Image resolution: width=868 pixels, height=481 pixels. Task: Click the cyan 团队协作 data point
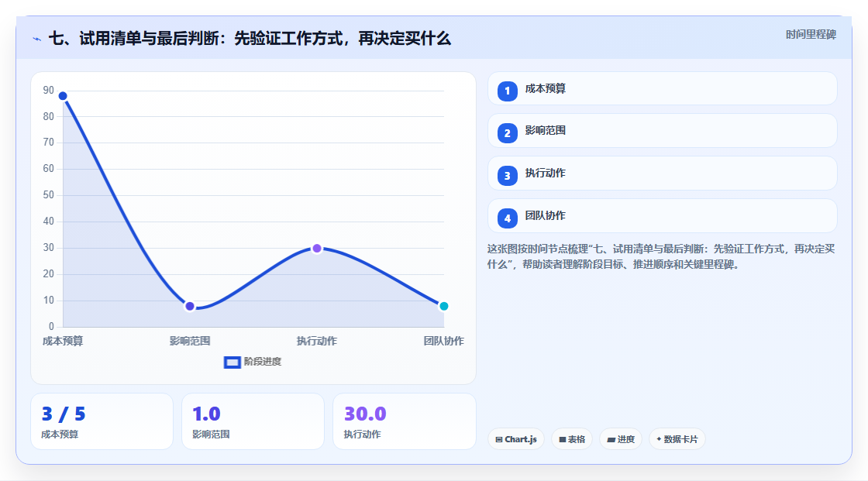(x=443, y=306)
